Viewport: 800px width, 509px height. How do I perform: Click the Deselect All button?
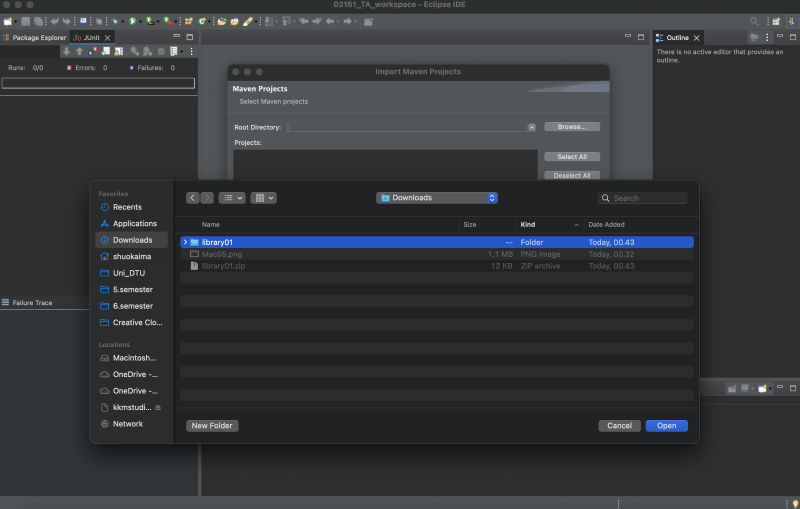(x=572, y=175)
